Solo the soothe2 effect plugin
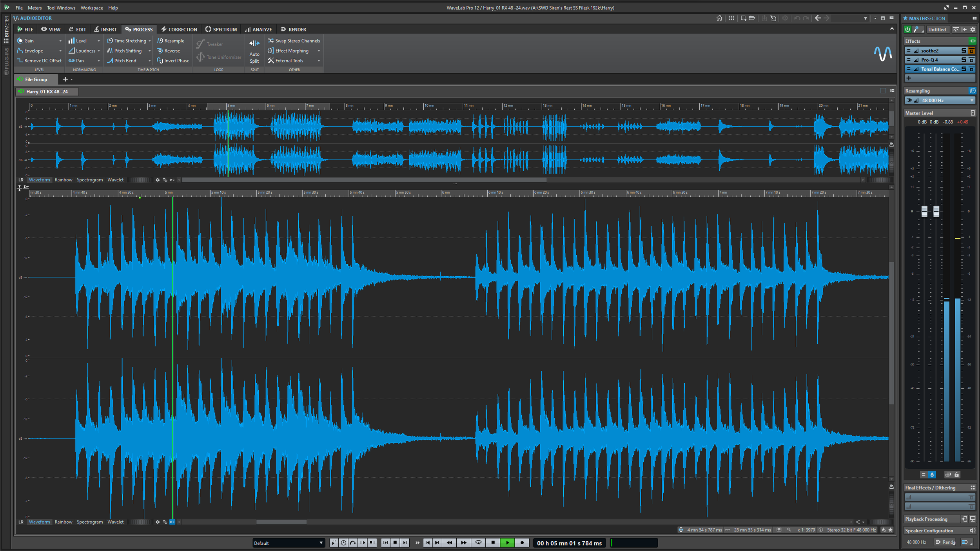 [x=964, y=51]
